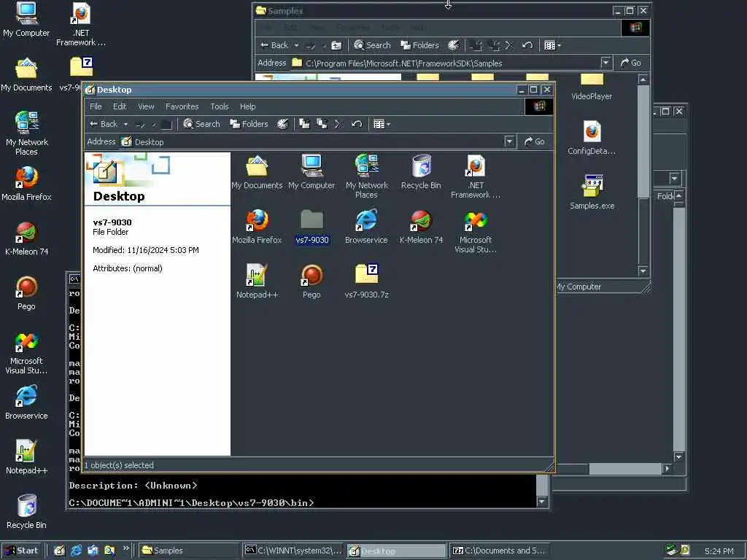747x560 pixels.
Task: Select Pego icon in Desktop window
Action: [311, 281]
